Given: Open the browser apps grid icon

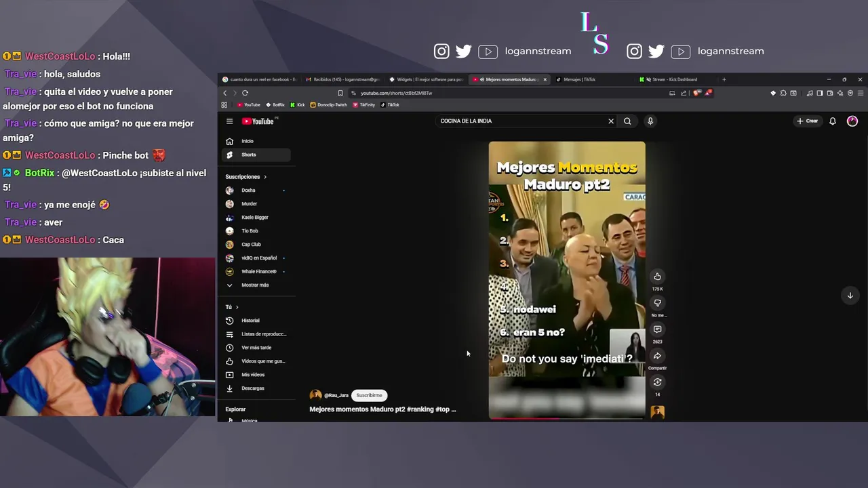Looking at the screenshot, I should (224, 105).
